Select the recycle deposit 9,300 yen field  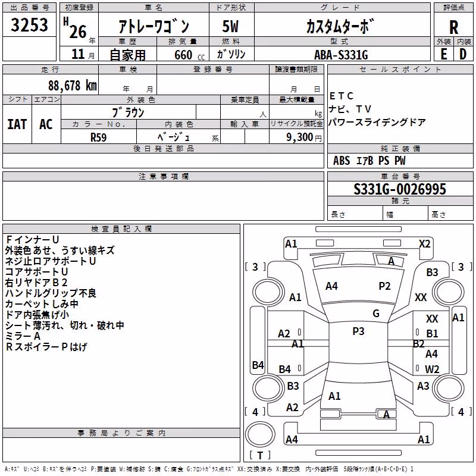point(296,137)
